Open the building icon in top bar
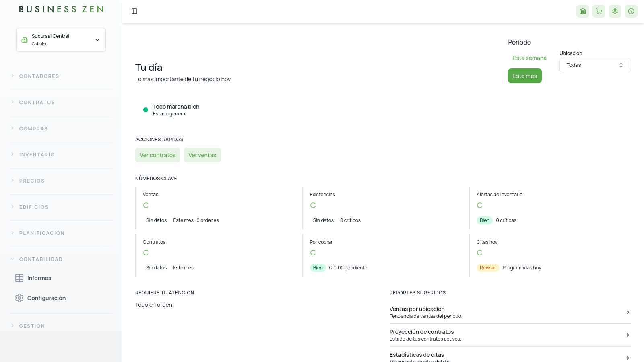The height and width of the screenshot is (362, 644). [x=583, y=11]
